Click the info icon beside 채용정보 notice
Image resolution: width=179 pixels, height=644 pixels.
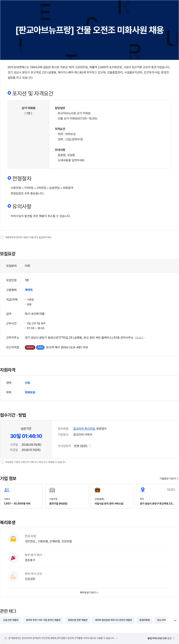click(2, 237)
